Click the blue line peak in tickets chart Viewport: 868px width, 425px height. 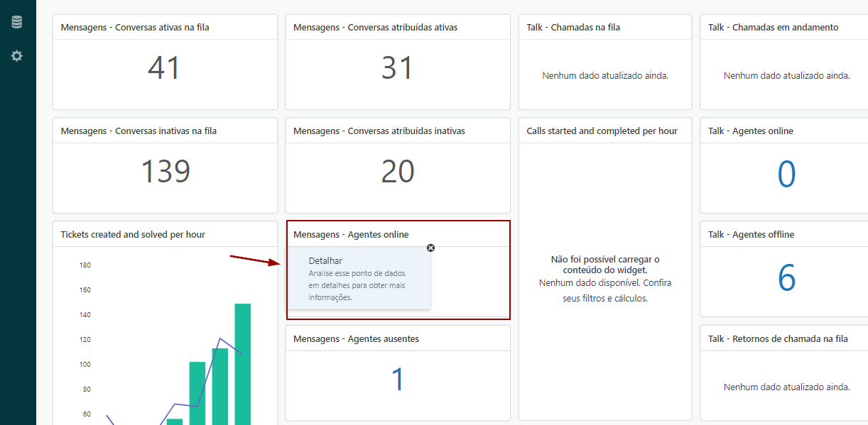click(x=220, y=338)
